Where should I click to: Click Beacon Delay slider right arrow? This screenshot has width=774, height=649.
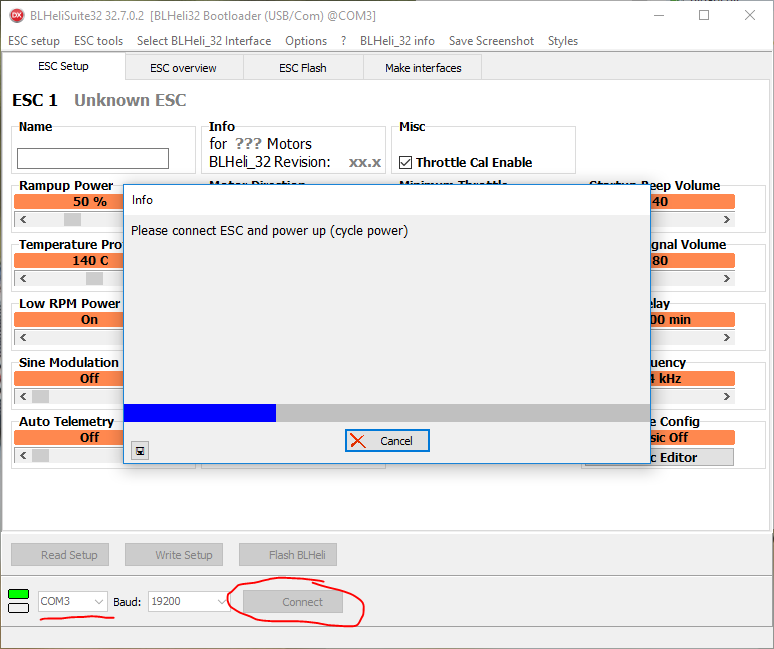[727, 338]
